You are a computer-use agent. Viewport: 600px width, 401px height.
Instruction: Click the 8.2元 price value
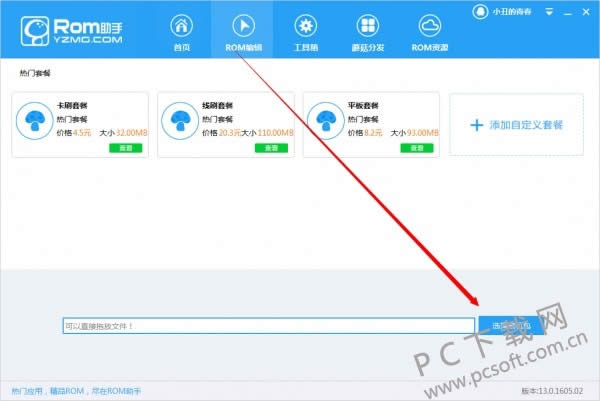click(x=373, y=133)
